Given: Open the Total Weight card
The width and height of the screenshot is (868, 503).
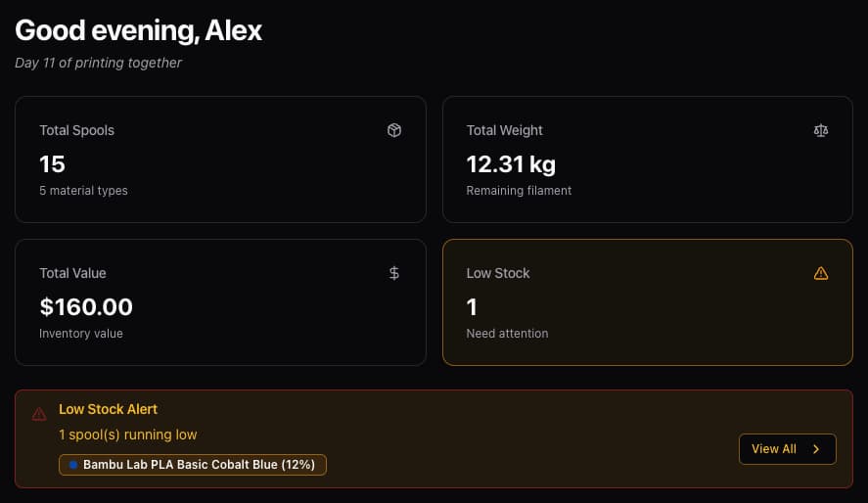Looking at the screenshot, I should [648, 160].
